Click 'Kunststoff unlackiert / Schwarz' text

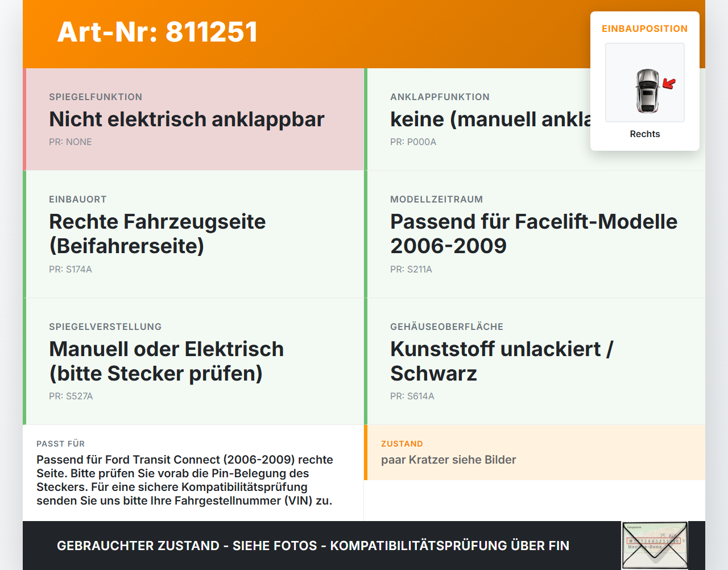502,361
